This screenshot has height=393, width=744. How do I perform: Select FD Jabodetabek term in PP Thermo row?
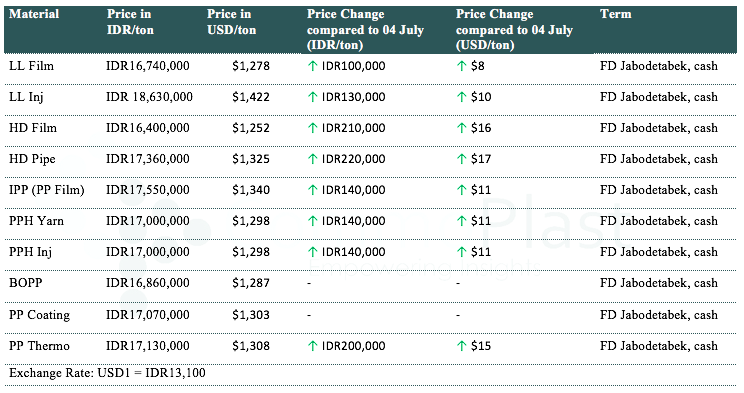click(659, 346)
